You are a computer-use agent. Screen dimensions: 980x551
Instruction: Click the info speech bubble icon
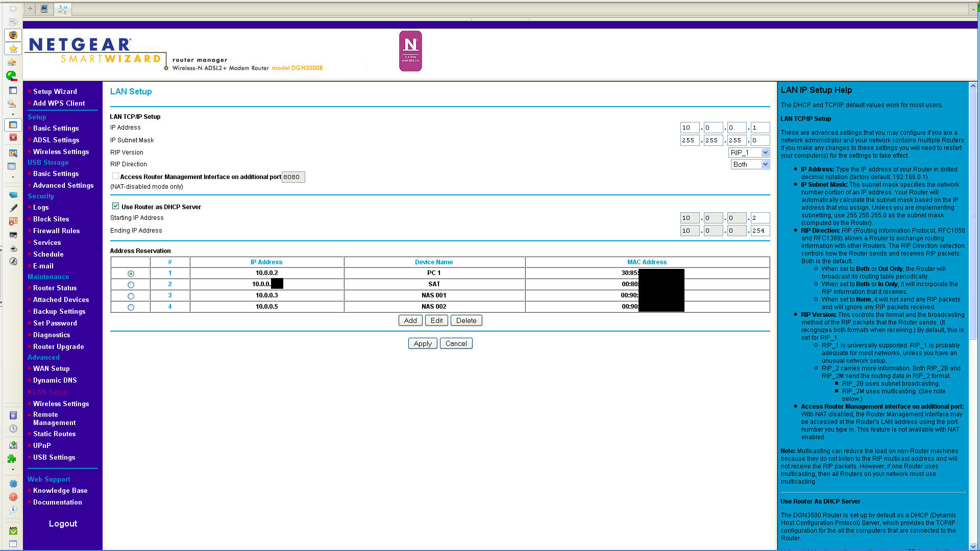(13, 510)
